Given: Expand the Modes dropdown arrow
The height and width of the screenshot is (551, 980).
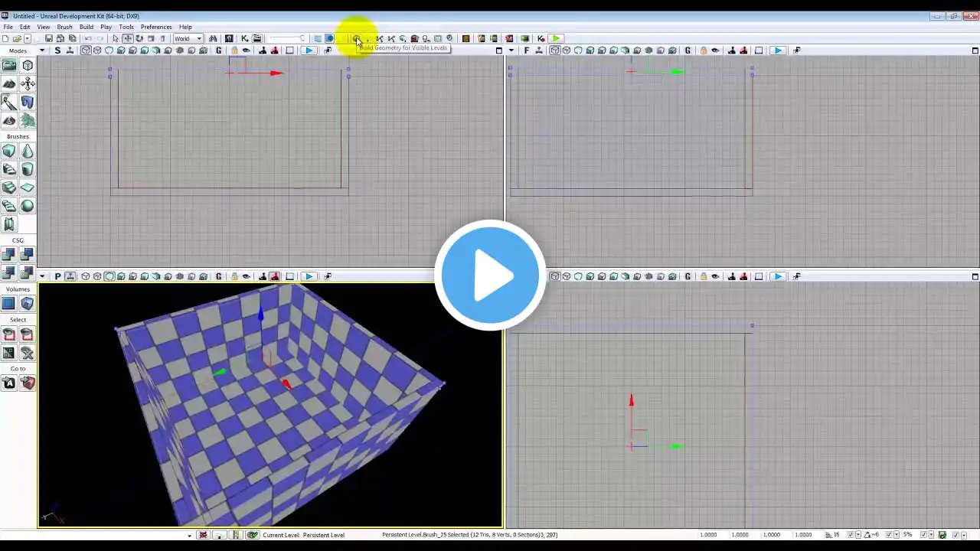Looking at the screenshot, I should [x=42, y=51].
